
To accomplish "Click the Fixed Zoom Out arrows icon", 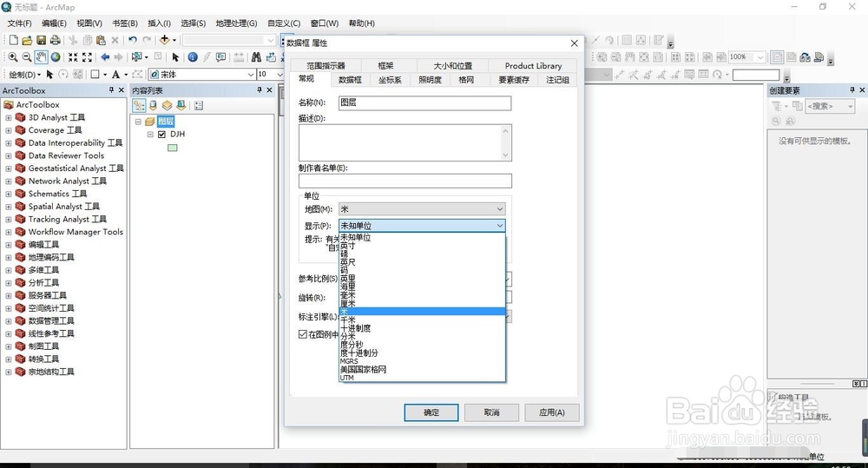I will [x=87, y=57].
